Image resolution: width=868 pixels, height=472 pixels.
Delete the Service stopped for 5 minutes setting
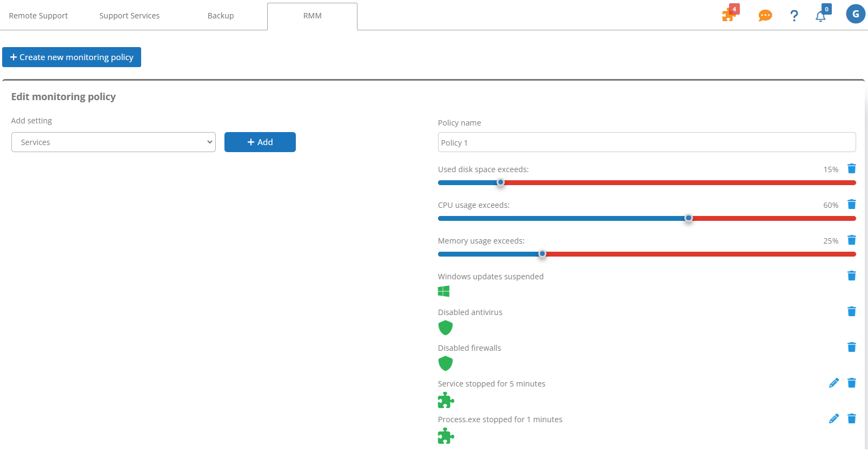click(x=851, y=383)
